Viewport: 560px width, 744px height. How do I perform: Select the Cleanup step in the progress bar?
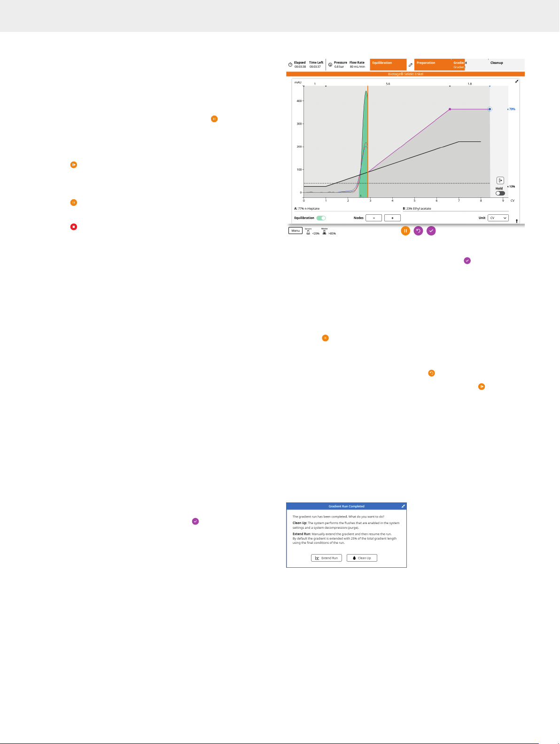[506, 65]
